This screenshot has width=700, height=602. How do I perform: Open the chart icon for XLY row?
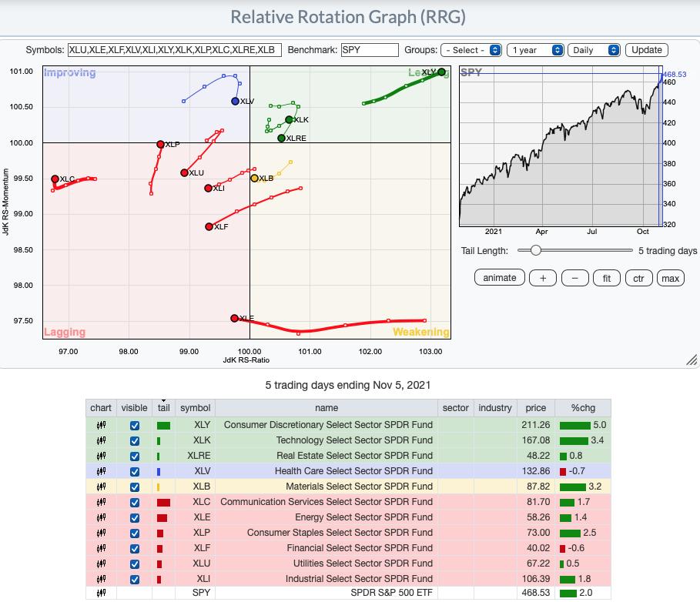tap(102, 425)
